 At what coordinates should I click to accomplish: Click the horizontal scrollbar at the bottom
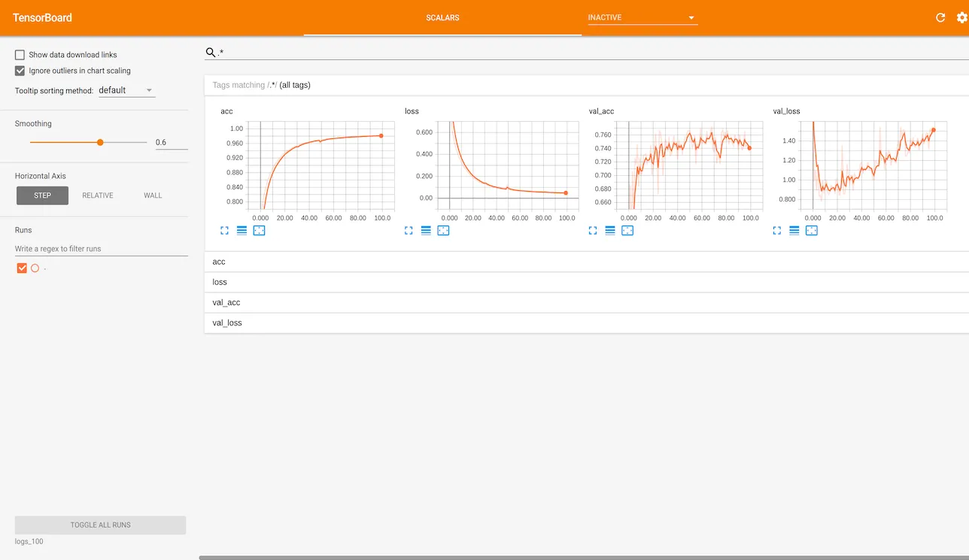[x=584, y=558]
